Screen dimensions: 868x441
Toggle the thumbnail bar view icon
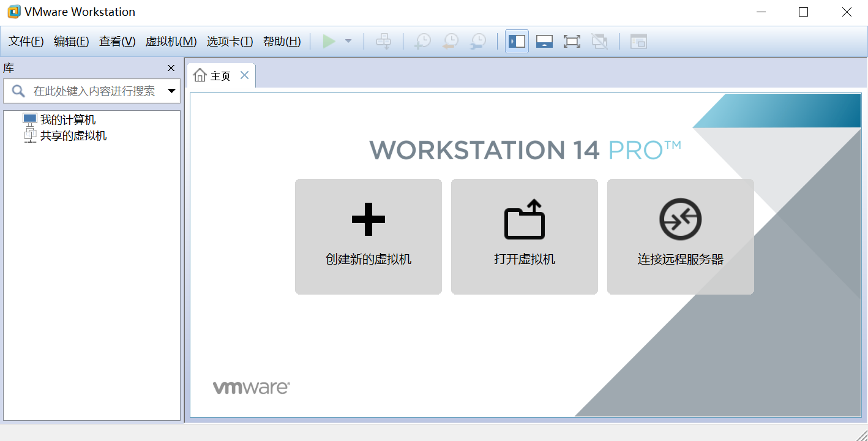(x=545, y=42)
